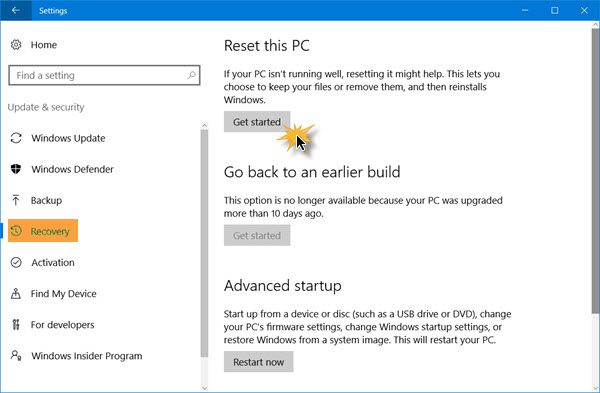Click disabled Get started under earlier build

coord(257,235)
